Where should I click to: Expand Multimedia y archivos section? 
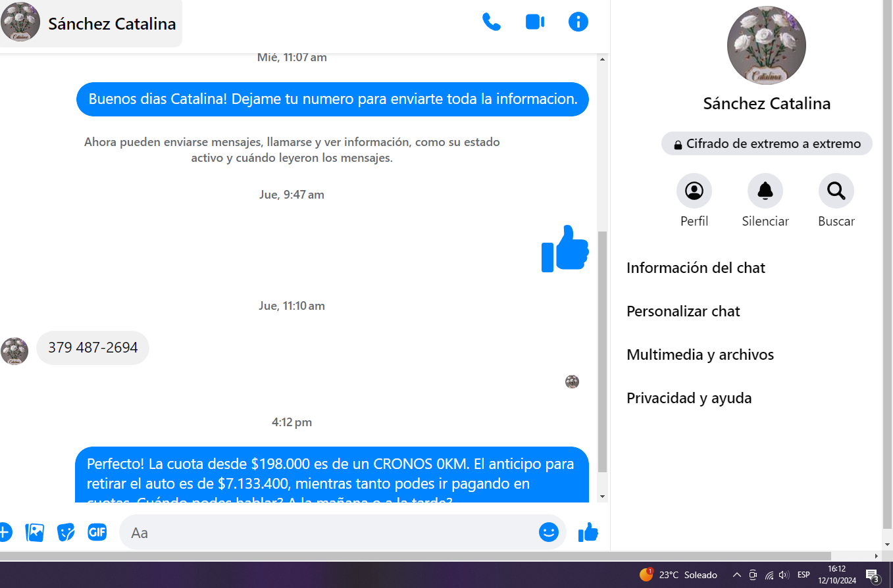click(x=700, y=355)
